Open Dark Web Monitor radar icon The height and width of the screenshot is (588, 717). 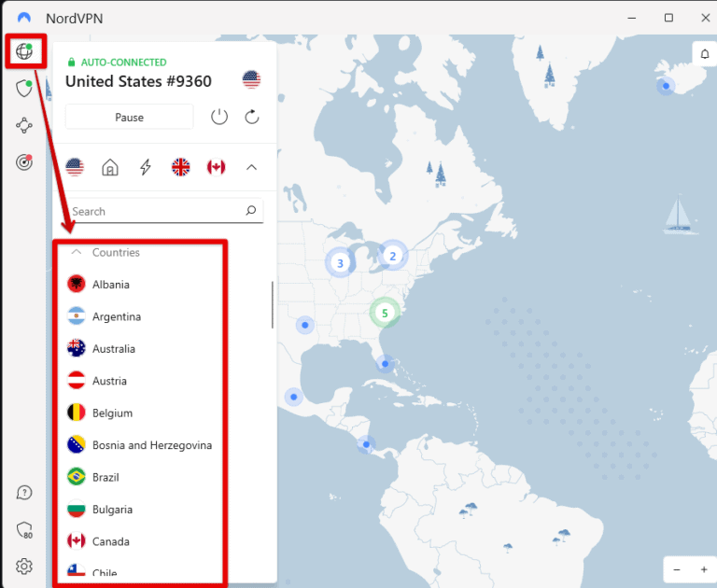coord(24,161)
